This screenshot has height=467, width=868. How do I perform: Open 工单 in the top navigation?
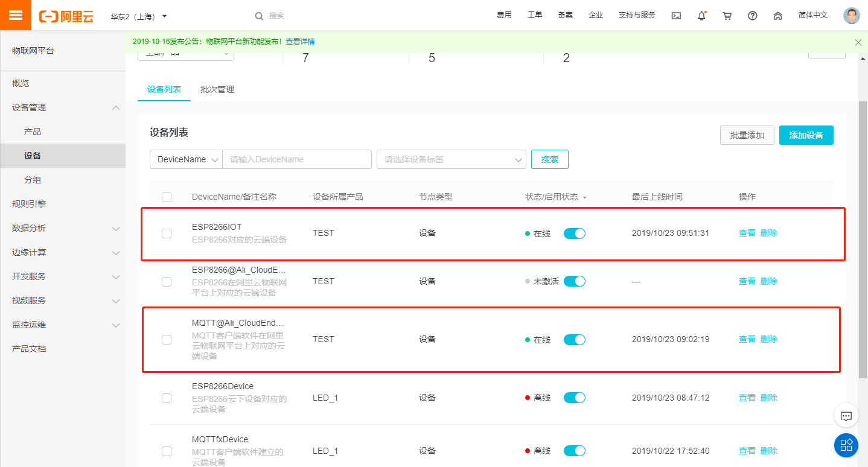click(535, 15)
